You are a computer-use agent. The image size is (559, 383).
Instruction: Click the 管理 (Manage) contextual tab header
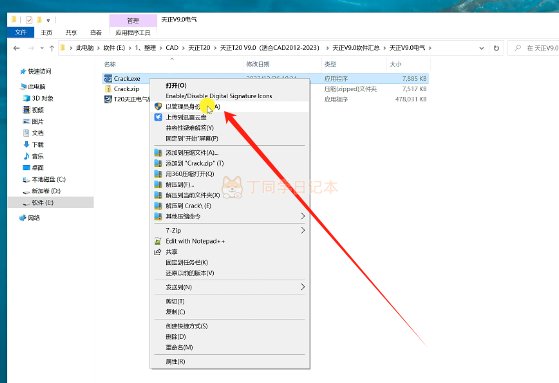(x=133, y=21)
